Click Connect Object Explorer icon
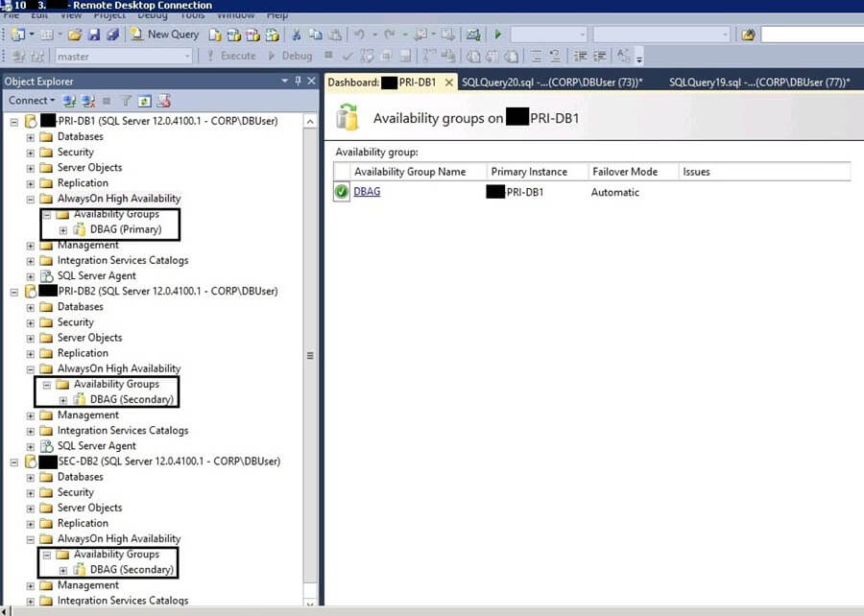This screenshot has width=864, height=616. click(x=69, y=101)
